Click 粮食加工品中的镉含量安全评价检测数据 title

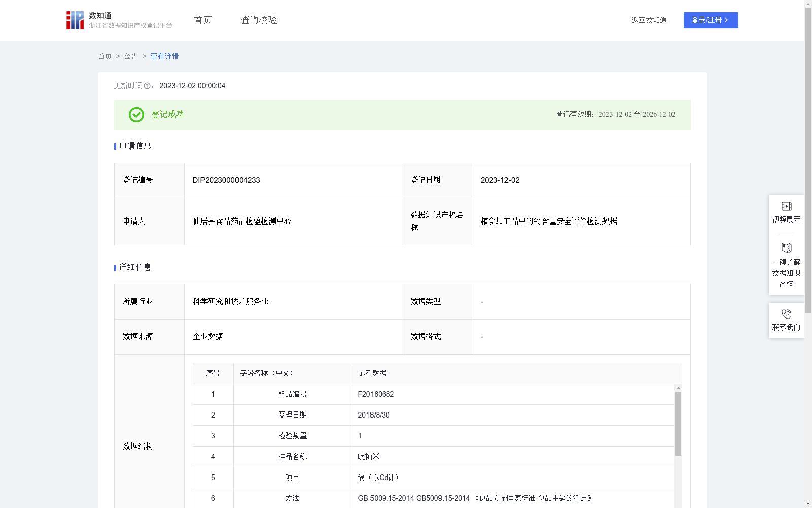pyautogui.click(x=549, y=221)
